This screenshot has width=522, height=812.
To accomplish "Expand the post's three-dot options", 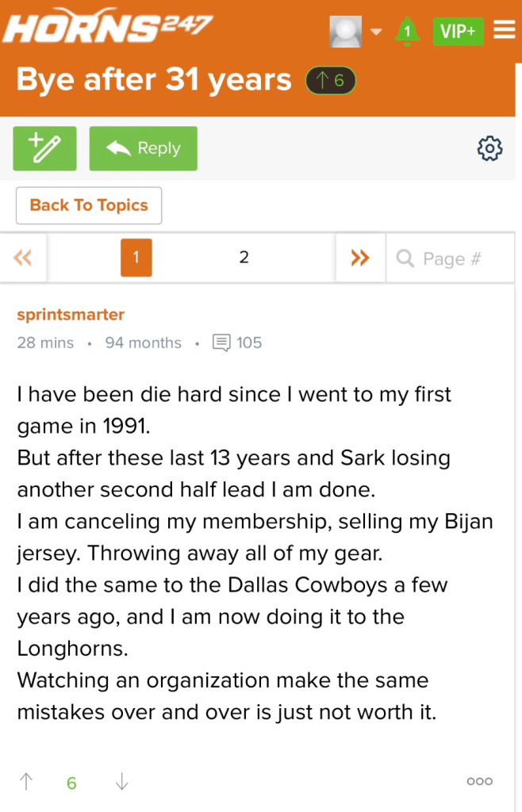I will (x=479, y=782).
